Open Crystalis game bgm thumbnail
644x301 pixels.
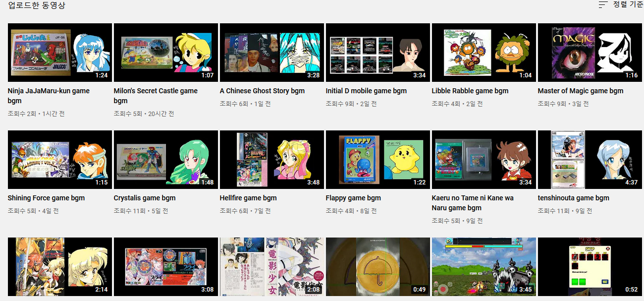click(166, 160)
